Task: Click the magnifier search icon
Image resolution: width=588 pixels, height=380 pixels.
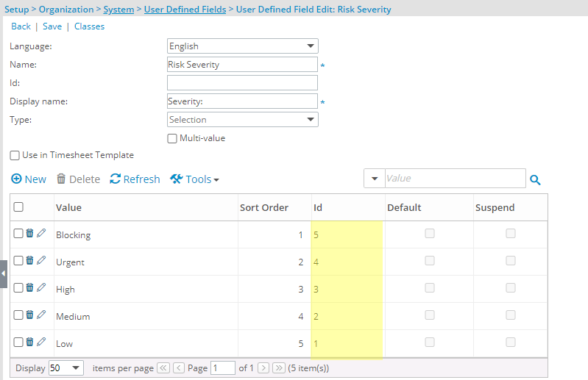Action: [535, 180]
